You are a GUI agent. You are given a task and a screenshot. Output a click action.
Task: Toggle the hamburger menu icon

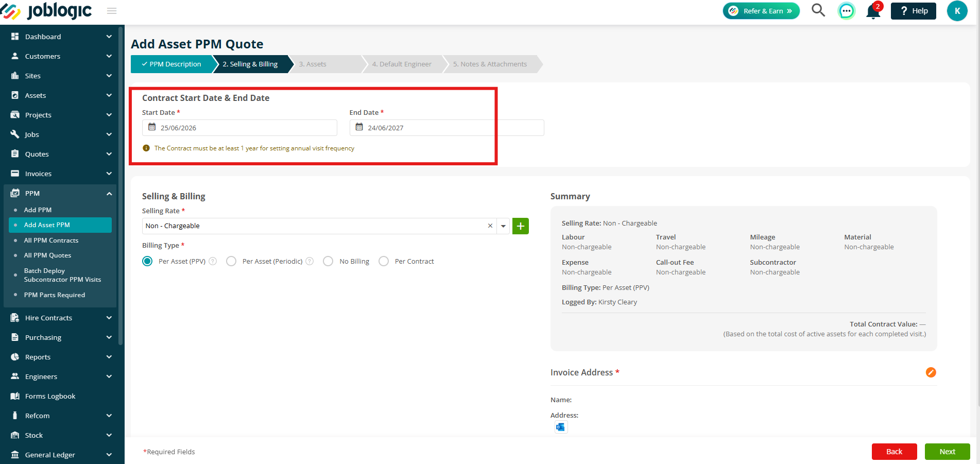[112, 11]
